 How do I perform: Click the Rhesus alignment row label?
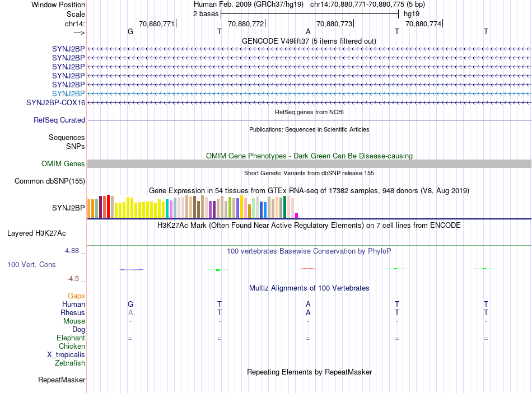click(73, 312)
